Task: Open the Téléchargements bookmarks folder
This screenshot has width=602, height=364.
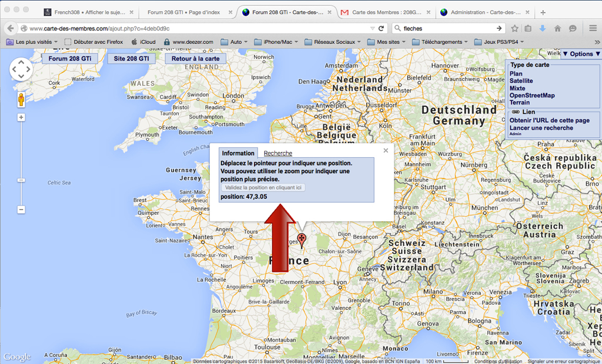Action: (x=440, y=42)
